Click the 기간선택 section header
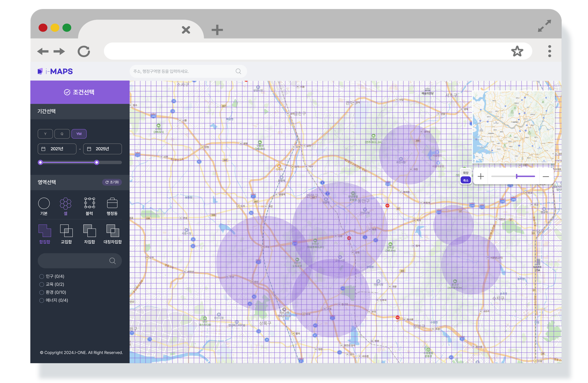 (80, 111)
